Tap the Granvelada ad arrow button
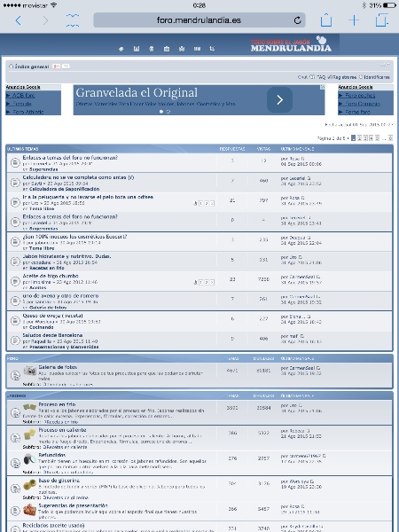Viewport: 399px width, 532px height. [279, 99]
